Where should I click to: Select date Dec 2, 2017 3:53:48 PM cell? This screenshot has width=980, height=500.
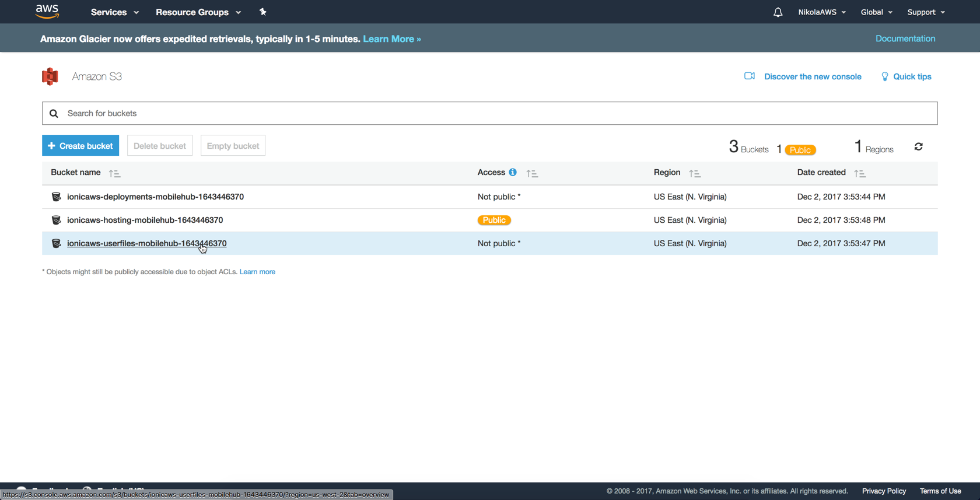841,220
